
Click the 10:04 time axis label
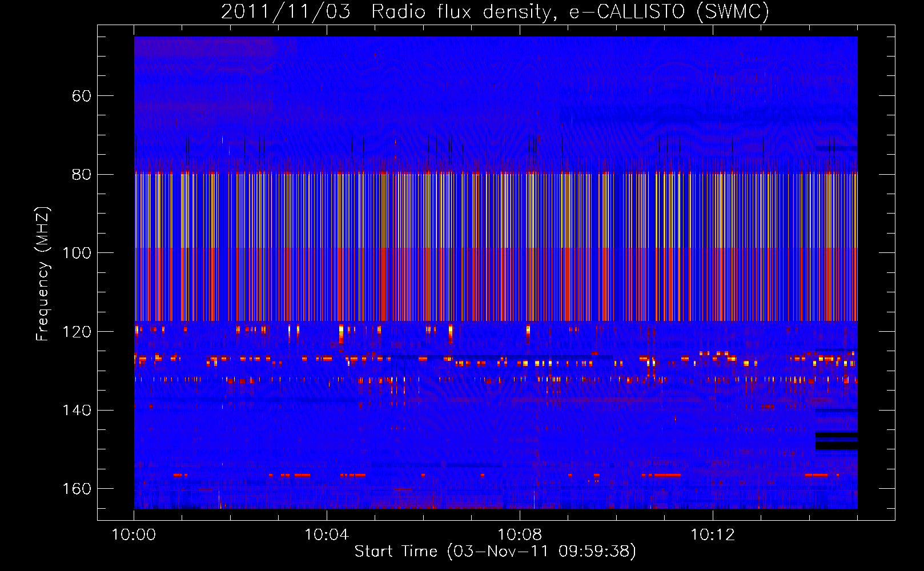click(x=327, y=535)
